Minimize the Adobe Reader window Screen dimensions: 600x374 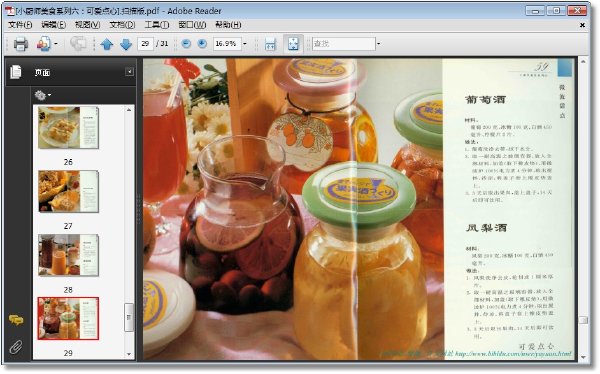(535, 11)
